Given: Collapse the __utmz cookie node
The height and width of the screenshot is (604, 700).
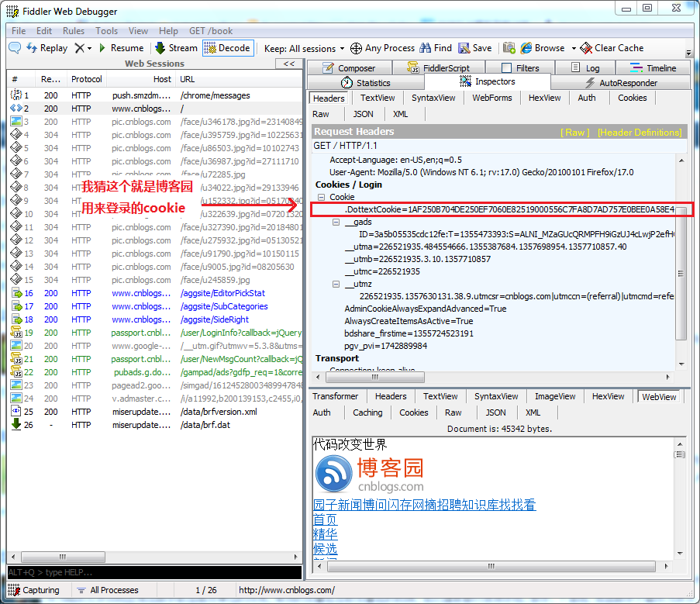Looking at the screenshot, I should point(336,284).
